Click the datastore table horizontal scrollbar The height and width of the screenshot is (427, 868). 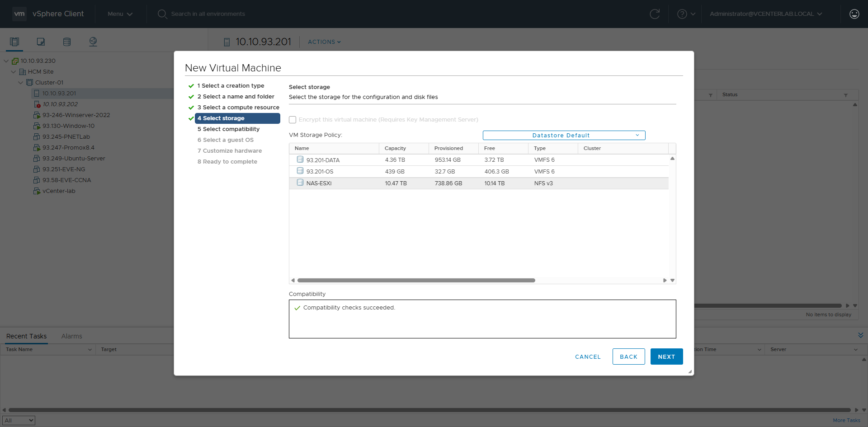pyautogui.click(x=416, y=281)
